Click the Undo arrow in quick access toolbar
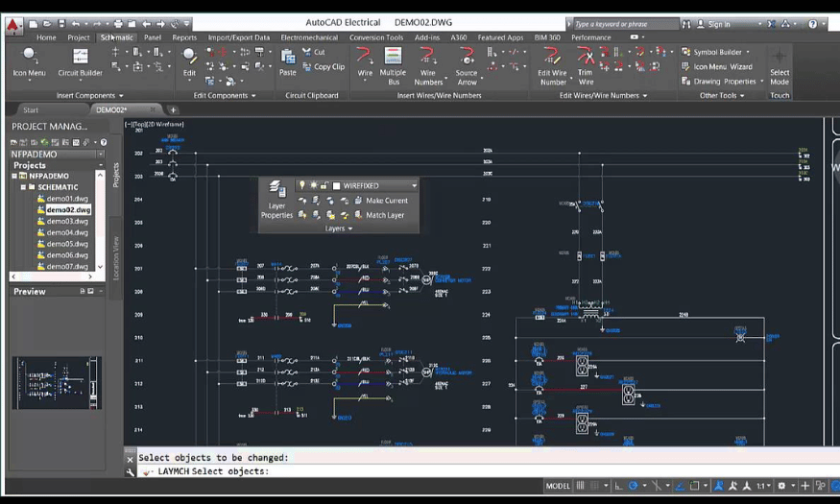 tap(76, 24)
